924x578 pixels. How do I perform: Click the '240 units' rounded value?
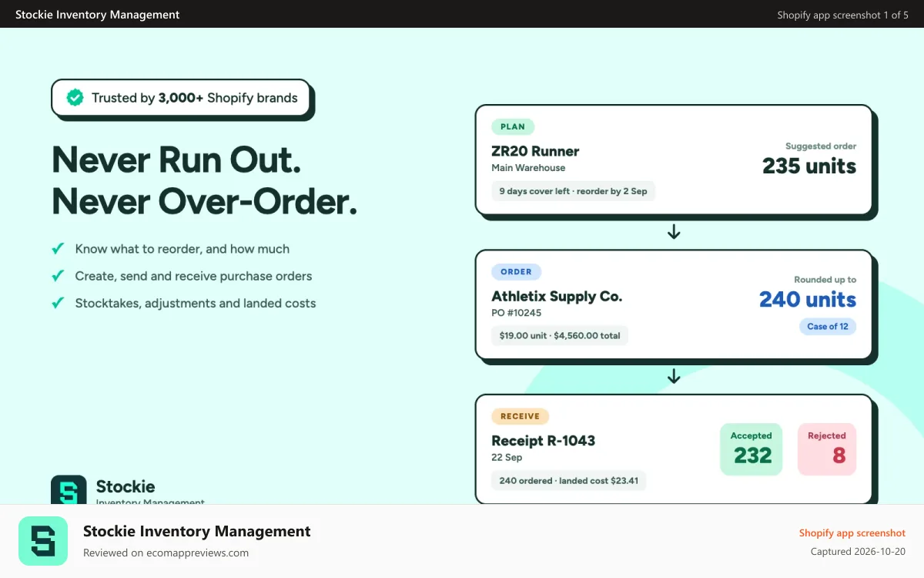click(808, 299)
